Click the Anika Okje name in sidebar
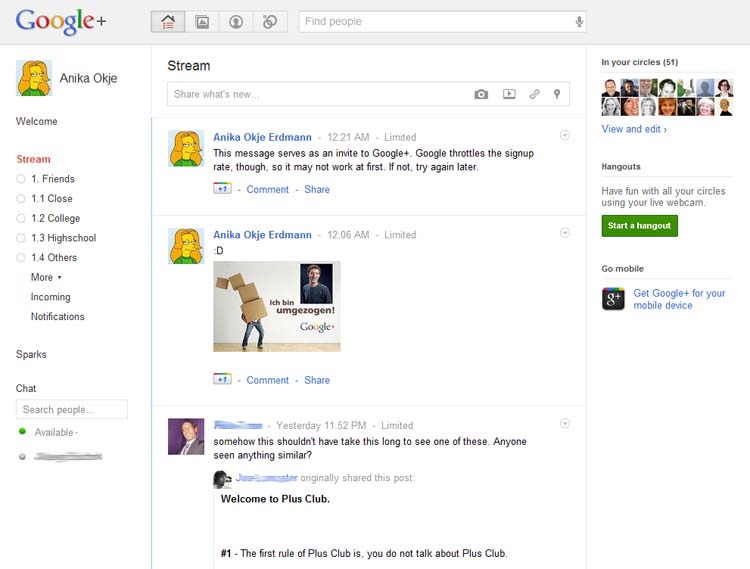This screenshot has width=750, height=569. pos(88,78)
